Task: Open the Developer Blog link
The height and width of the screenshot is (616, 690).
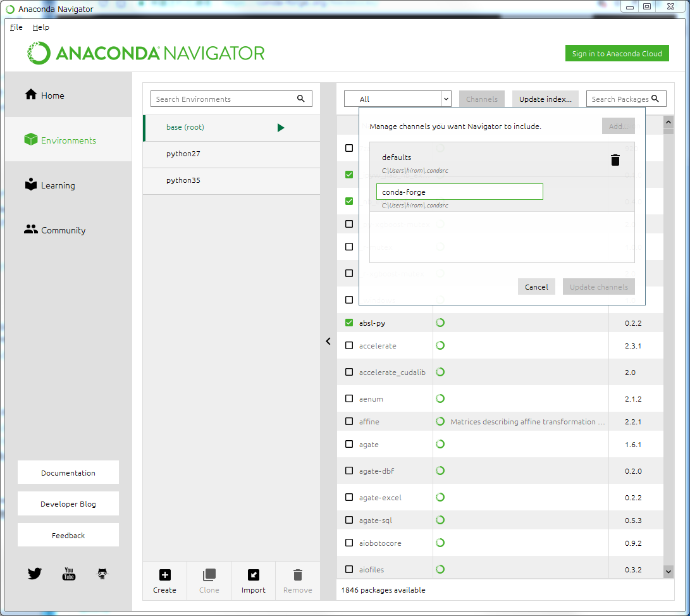Action: [x=68, y=504]
